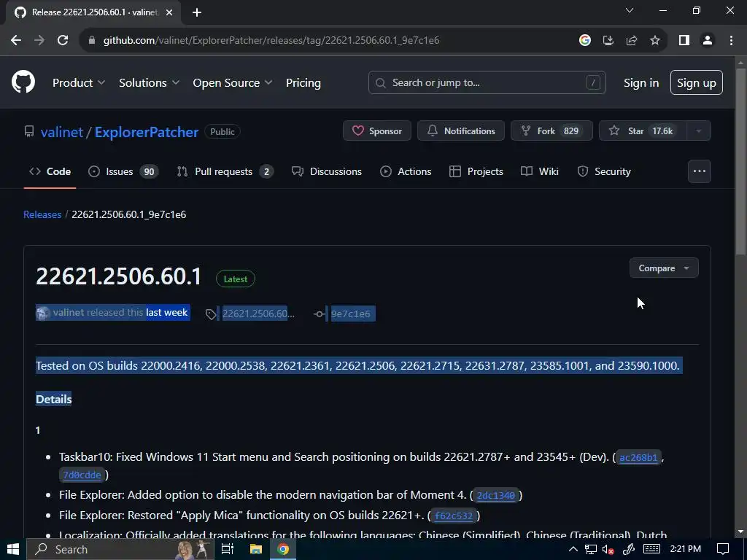Click the Google account icon in address bar

584,41
